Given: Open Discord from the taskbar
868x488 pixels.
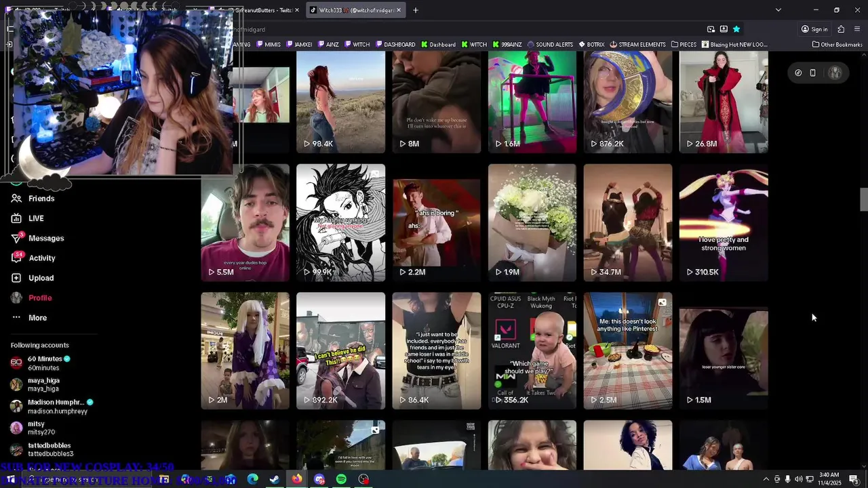Looking at the screenshot, I should [x=319, y=479].
